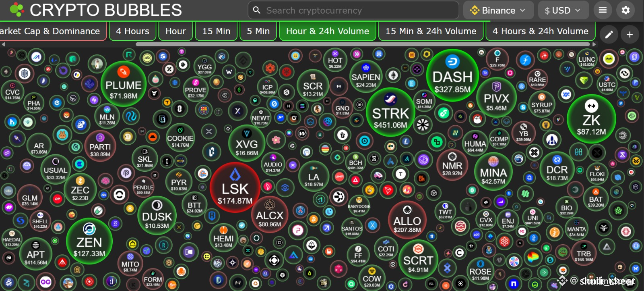Select the ZEN $127.33M bubble

click(x=89, y=241)
